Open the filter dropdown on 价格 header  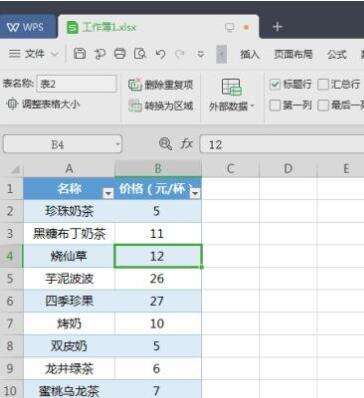click(x=195, y=193)
